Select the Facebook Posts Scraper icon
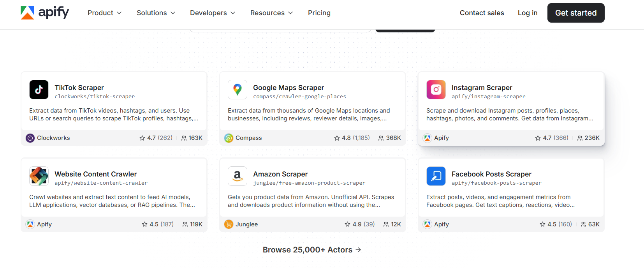This screenshot has width=644, height=270. [436, 176]
